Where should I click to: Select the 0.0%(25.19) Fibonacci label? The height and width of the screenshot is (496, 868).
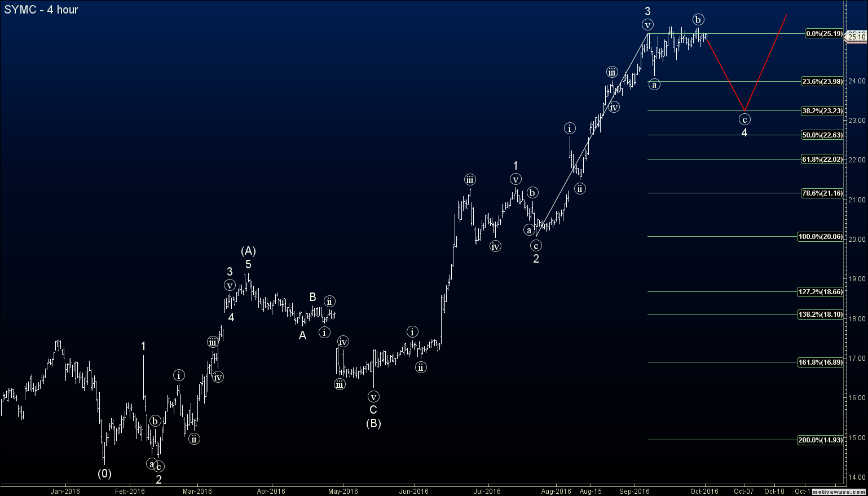824,34
